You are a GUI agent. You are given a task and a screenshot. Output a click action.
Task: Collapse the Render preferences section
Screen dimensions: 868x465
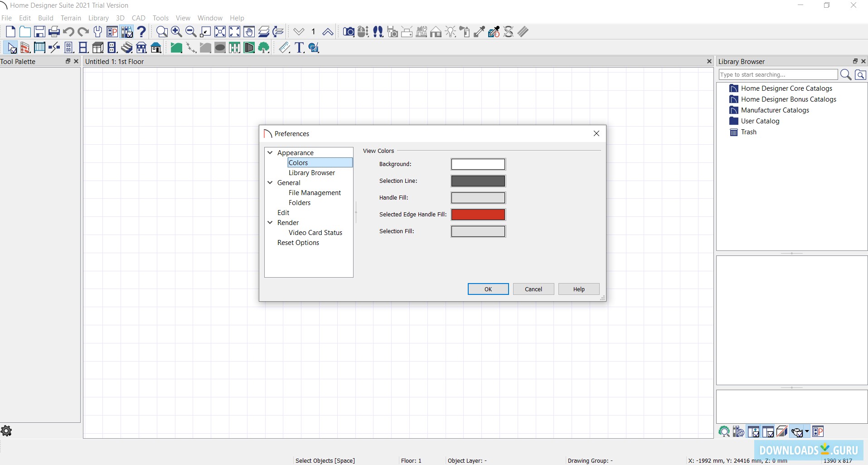[271, 222]
